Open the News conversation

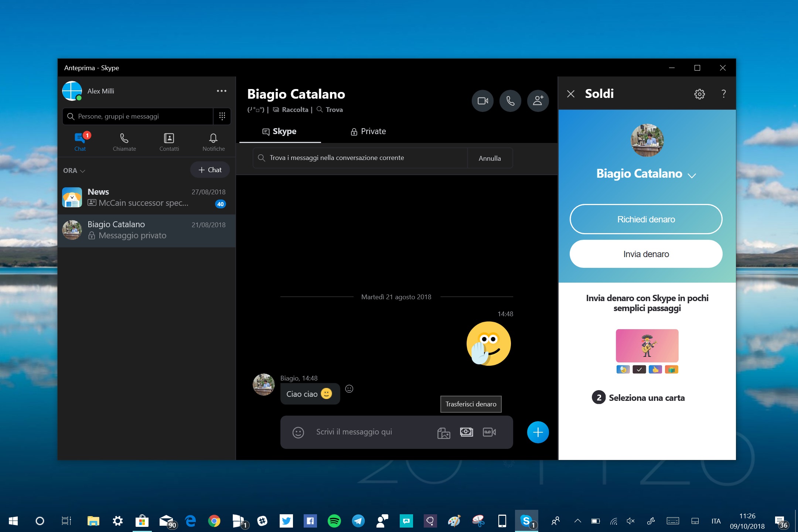click(147, 197)
